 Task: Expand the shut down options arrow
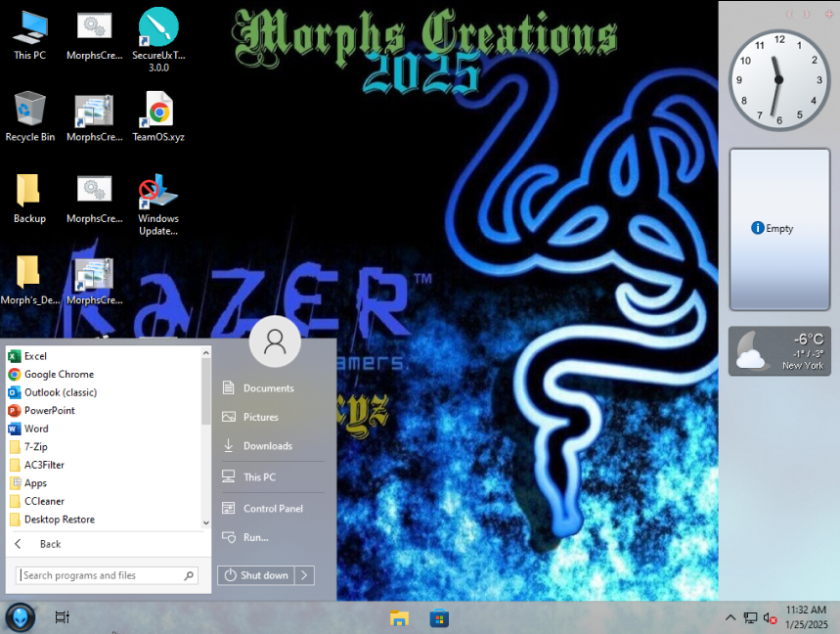[304, 575]
